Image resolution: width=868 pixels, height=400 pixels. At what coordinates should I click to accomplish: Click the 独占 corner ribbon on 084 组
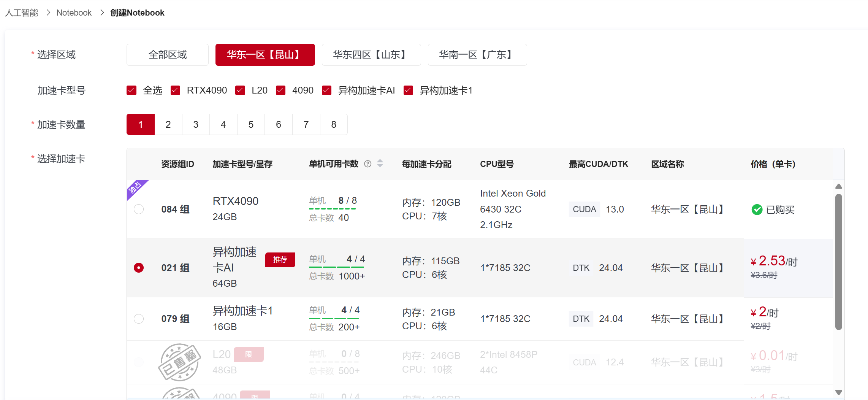tap(135, 187)
